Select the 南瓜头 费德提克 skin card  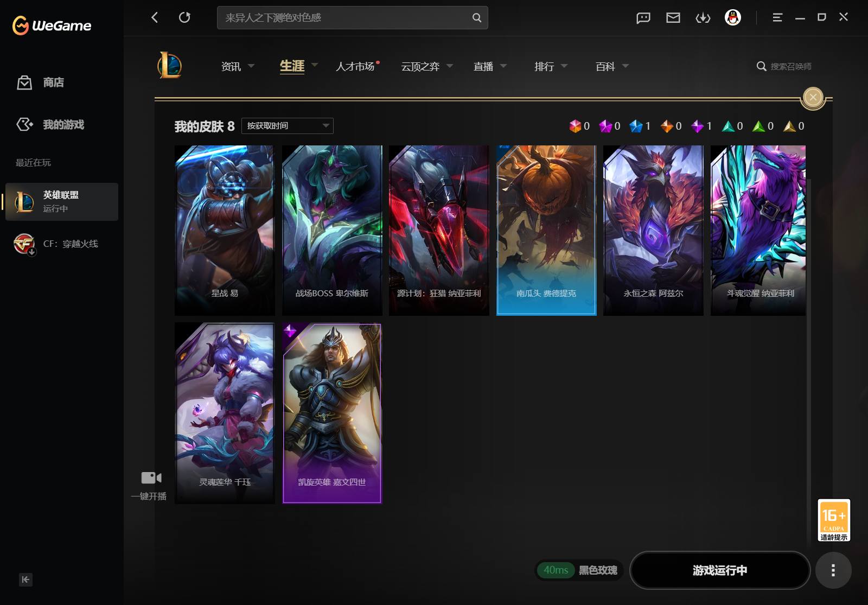(546, 230)
